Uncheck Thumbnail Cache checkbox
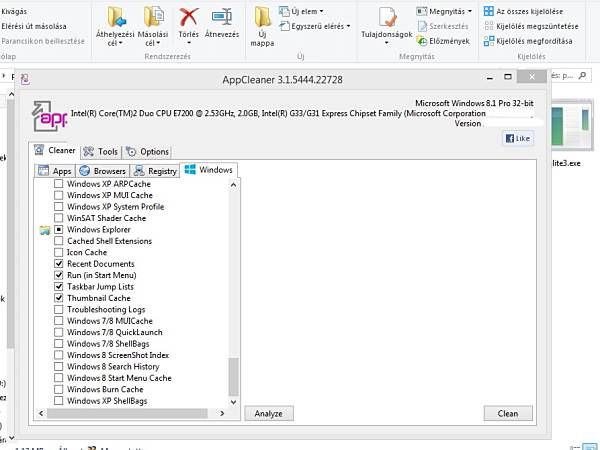 59,298
